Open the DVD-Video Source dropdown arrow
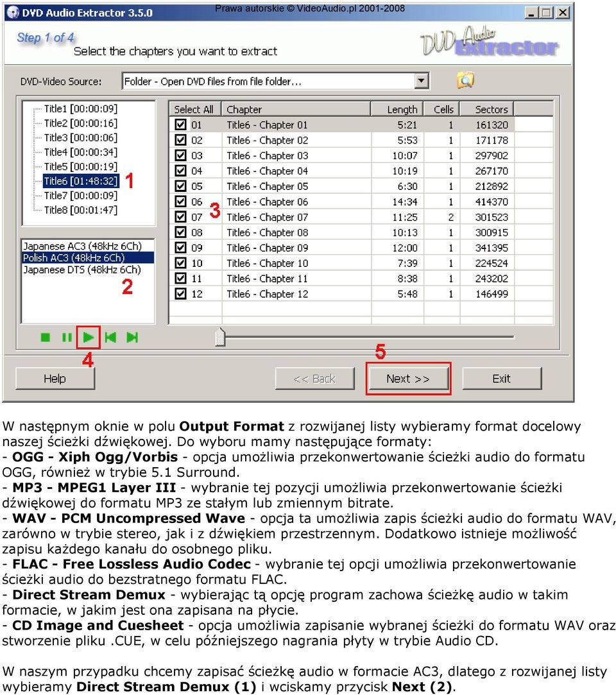 pos(422,81)
